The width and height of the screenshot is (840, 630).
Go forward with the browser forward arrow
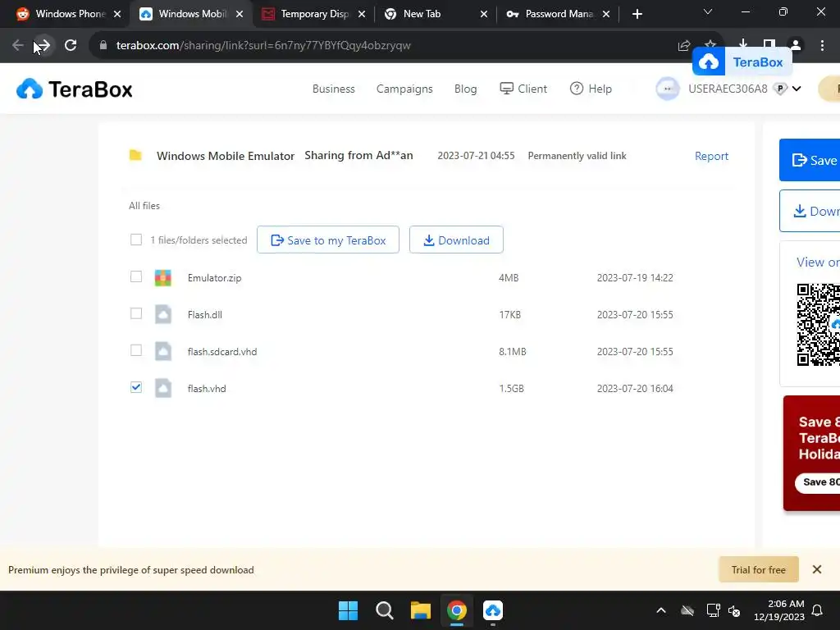pyautogui.click(x=44, y=46)
